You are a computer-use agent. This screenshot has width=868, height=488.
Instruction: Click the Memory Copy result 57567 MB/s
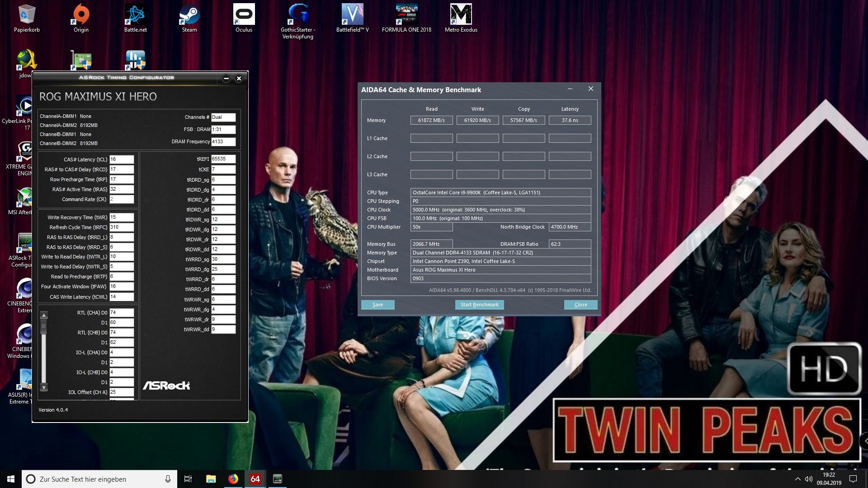pyautogui.click(x=524, y=120)
